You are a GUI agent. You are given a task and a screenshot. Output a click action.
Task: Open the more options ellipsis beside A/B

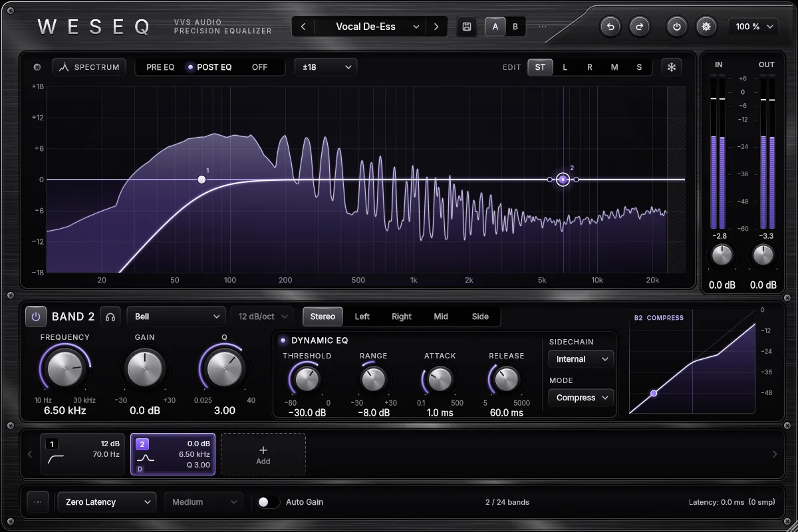543,27
